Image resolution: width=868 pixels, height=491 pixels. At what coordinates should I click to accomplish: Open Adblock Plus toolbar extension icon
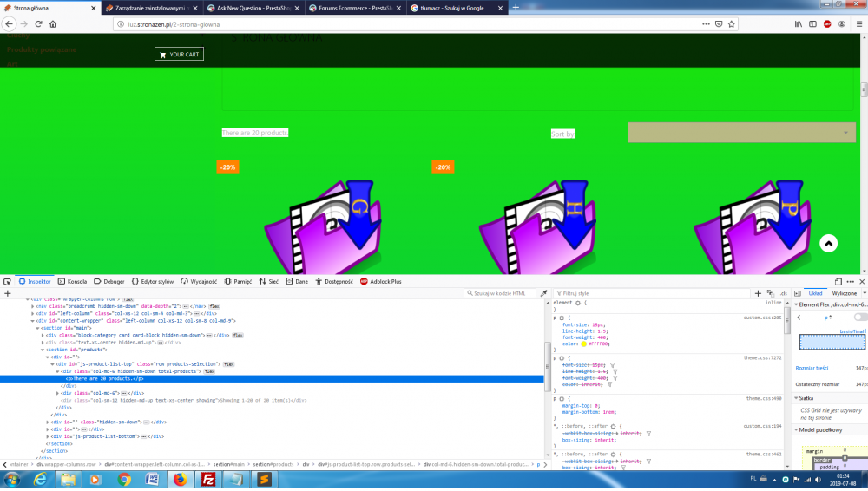tap(827, 23)
